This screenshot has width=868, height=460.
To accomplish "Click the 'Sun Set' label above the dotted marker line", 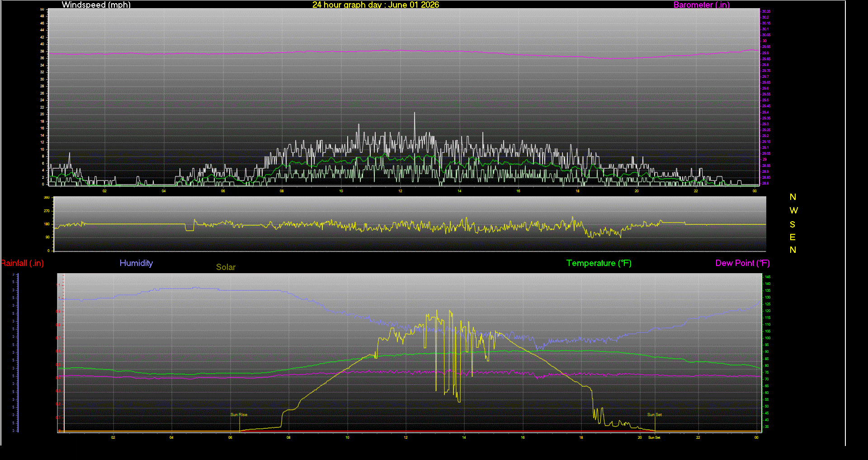I will [x=654, y=414].
